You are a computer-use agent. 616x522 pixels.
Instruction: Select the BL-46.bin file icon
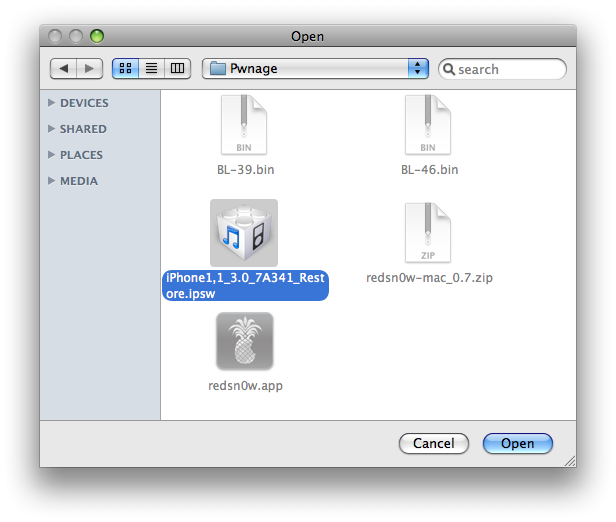tap(429, 127)
